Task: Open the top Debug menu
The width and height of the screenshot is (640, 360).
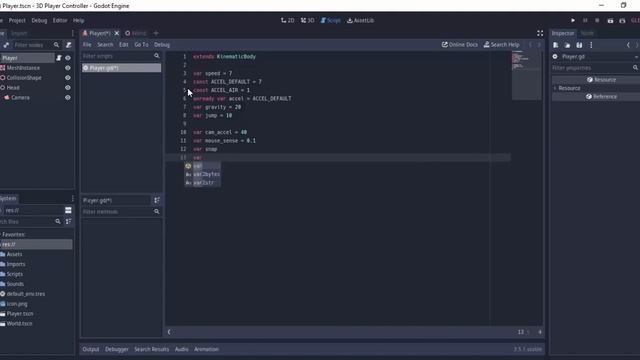Action: click(39, 20)
